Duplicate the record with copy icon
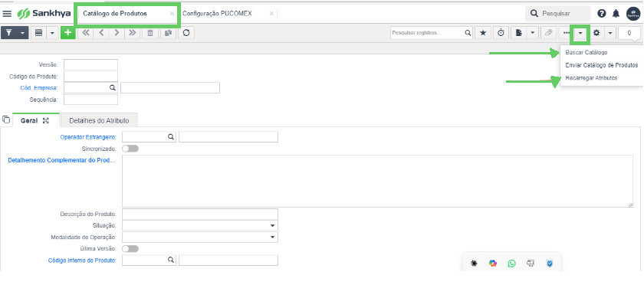This screenshot has height=285, width=644. click(x=168, y=33)
